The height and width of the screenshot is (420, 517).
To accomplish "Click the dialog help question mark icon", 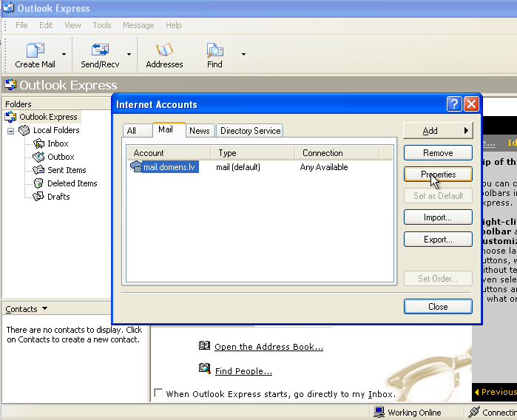I will 454,104.
